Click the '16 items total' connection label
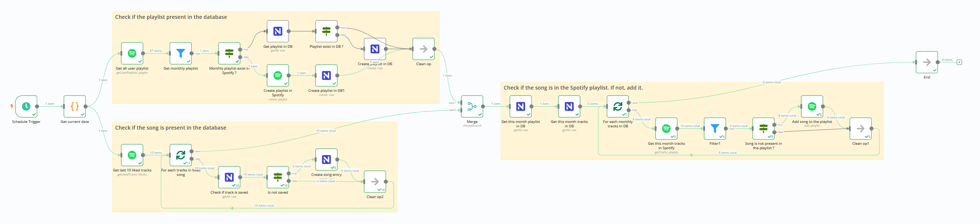Viewport: 980px width, 224px height. (x=690, y=126)
